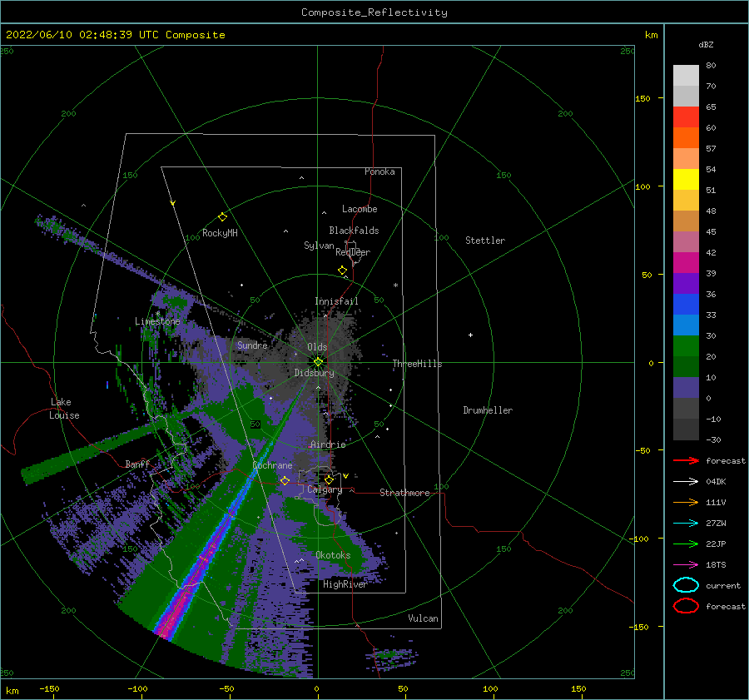This screenshot has height=700, width=749.
Task: Click the Composite_Reflectivity title
Action: [374, 12]
